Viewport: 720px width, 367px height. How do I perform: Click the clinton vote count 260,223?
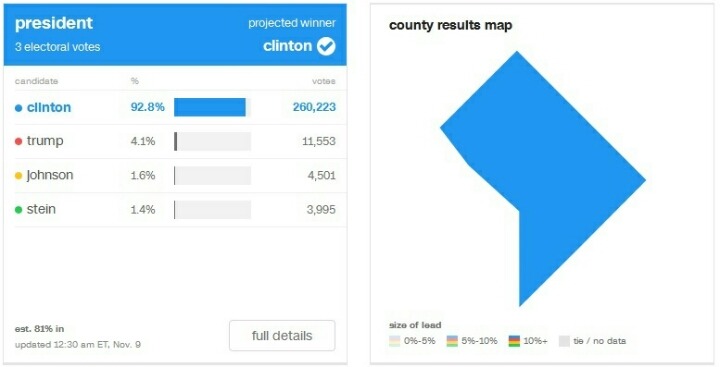click(314, 107)
